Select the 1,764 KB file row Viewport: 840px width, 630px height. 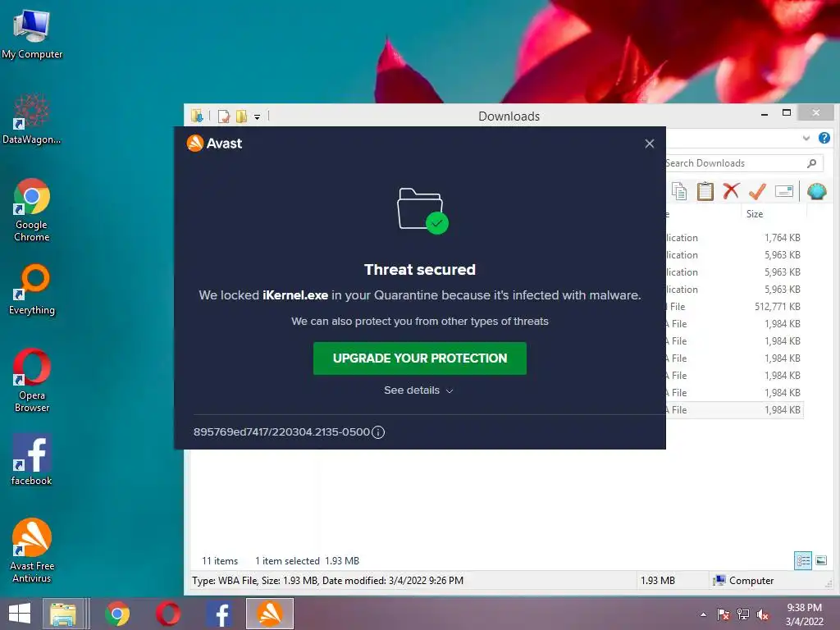(734, 238)
